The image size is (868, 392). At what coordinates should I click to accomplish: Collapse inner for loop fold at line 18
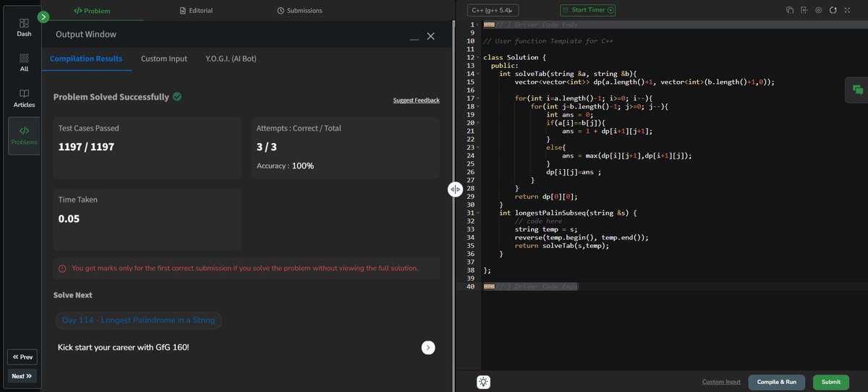tap(478, 106)
